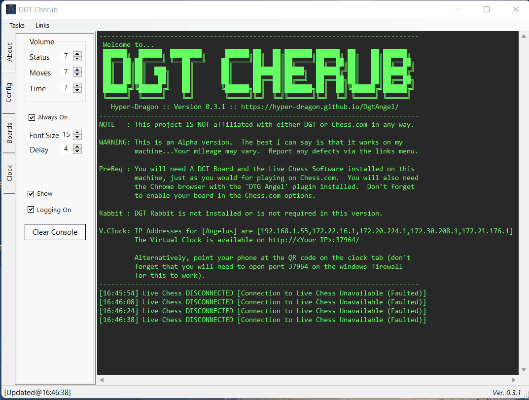Click the Delay value field
529x400 pixels.
coord(66,149)
